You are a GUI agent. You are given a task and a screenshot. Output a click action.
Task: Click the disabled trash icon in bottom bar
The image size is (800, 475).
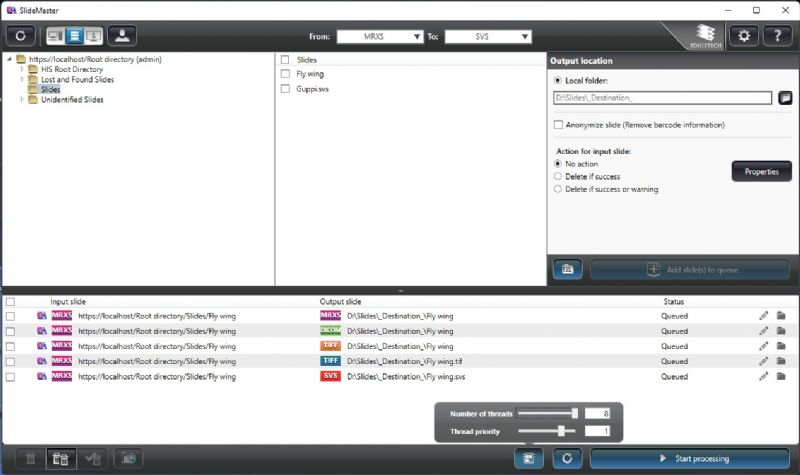coord(31,459)
